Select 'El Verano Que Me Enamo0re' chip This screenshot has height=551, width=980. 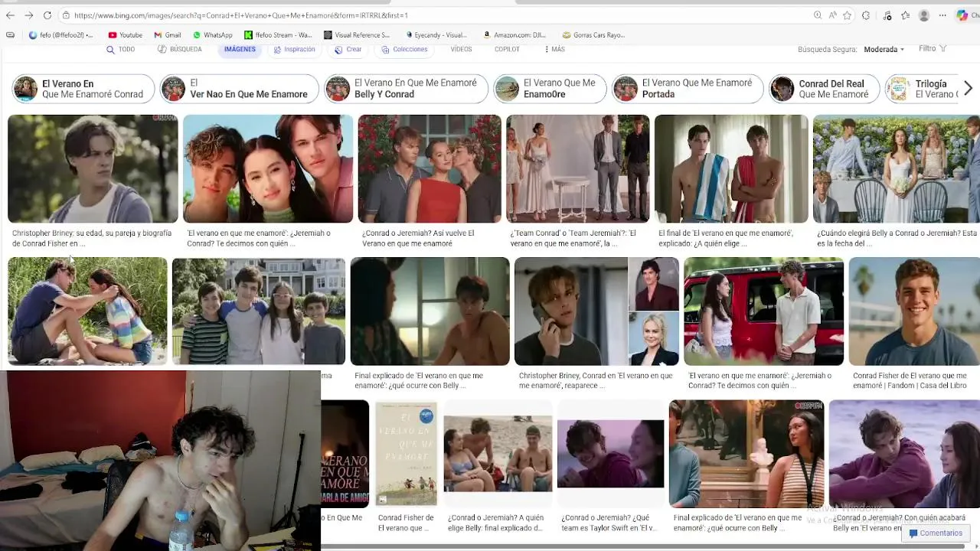[x=550, y=89]
